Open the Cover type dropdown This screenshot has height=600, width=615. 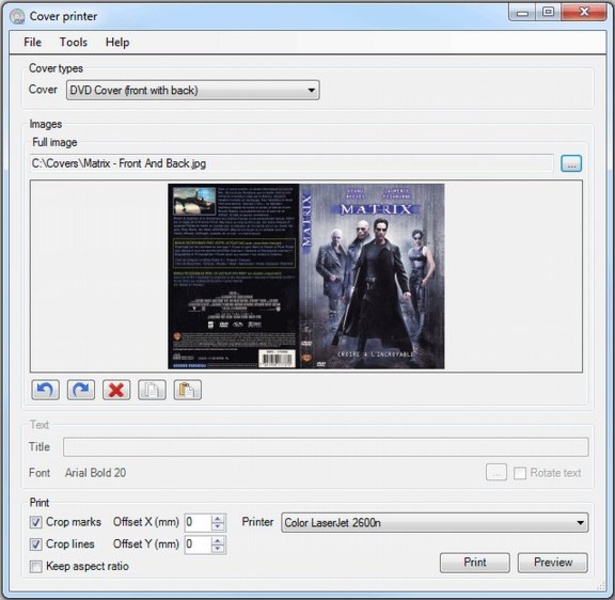192,90
